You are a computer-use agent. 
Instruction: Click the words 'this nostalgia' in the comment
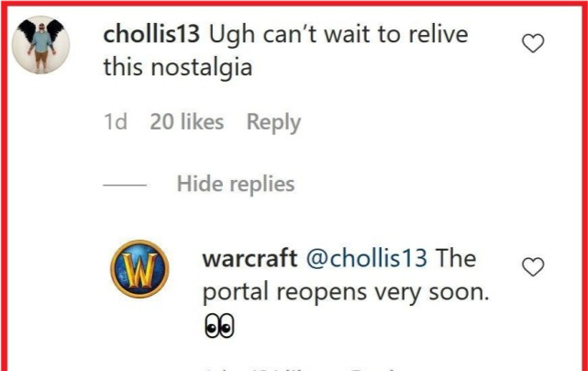(178, 68)
